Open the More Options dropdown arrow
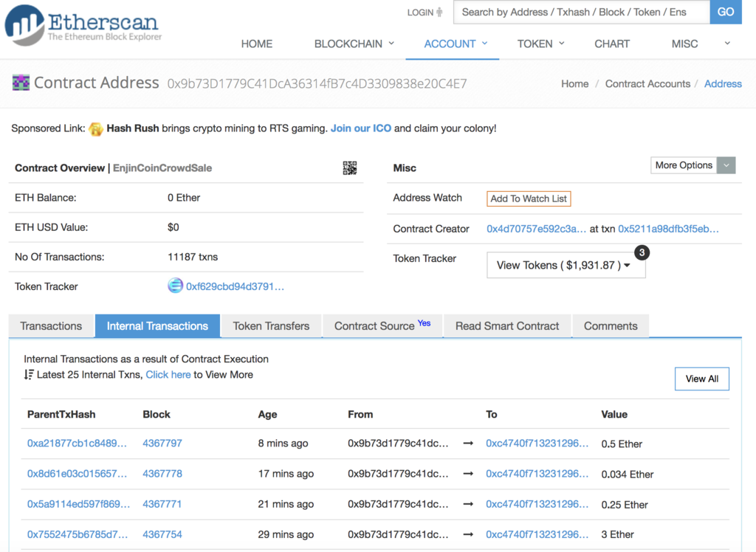 [726, 165]
